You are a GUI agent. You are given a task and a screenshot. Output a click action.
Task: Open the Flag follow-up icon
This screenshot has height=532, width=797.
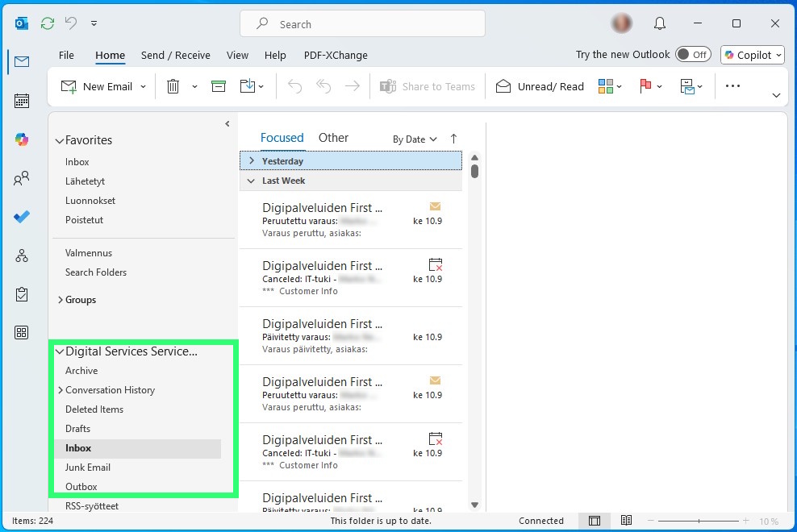pyautogui.click(x=646, y=85)
